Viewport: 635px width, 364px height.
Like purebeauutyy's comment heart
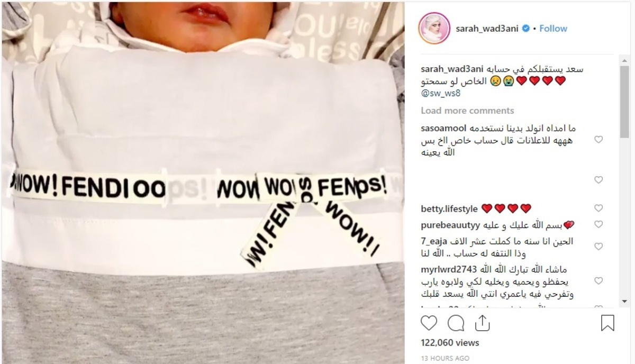point(598,225)
